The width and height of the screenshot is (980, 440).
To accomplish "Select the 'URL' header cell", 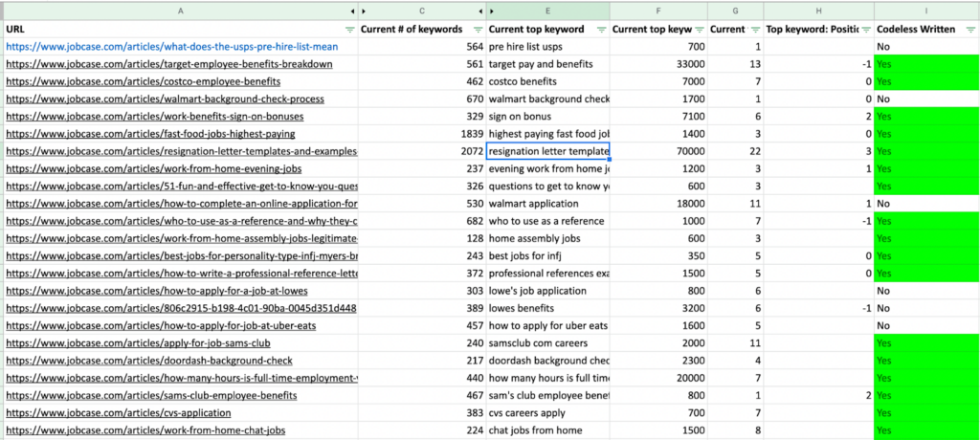I will coord(181,30).
